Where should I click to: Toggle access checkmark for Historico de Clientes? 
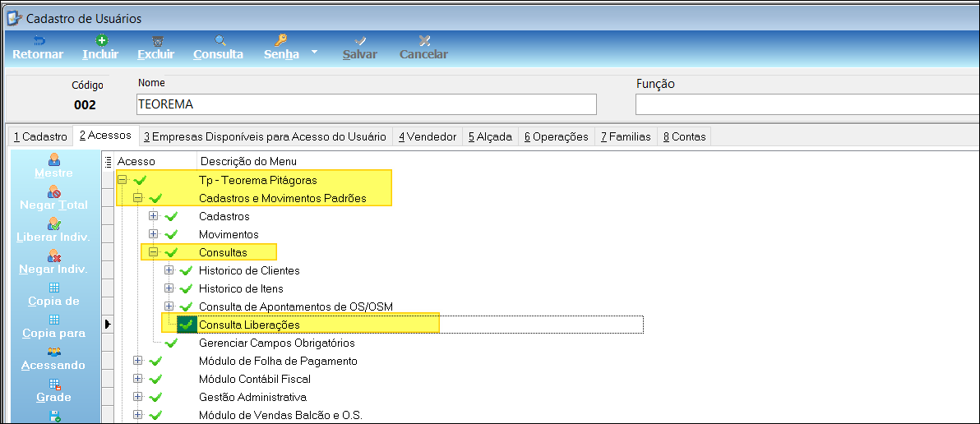pos(186,271)
